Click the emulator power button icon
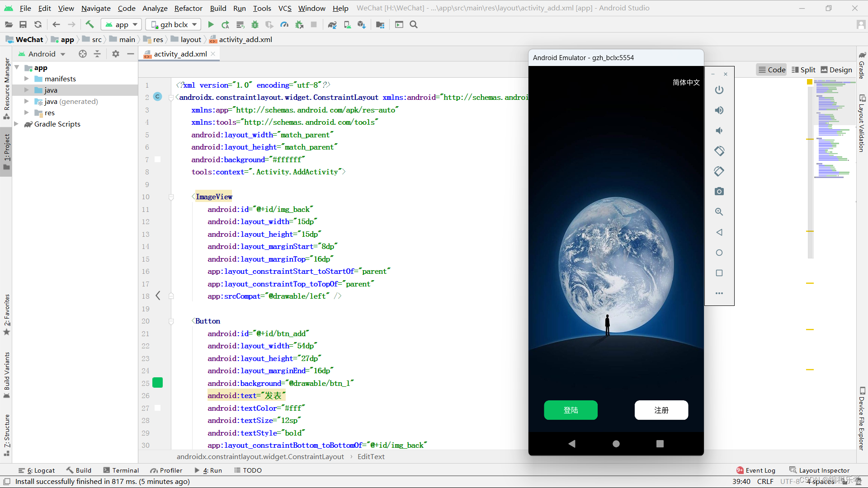The width and height of the screenshot is (868, 488). pos(719,90)
